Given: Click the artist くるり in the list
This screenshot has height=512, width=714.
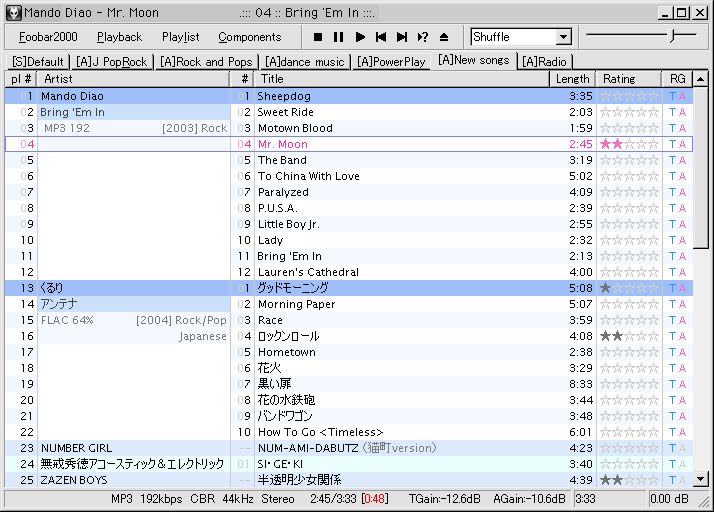Looking at the screenshot, I should coord(51,288).
